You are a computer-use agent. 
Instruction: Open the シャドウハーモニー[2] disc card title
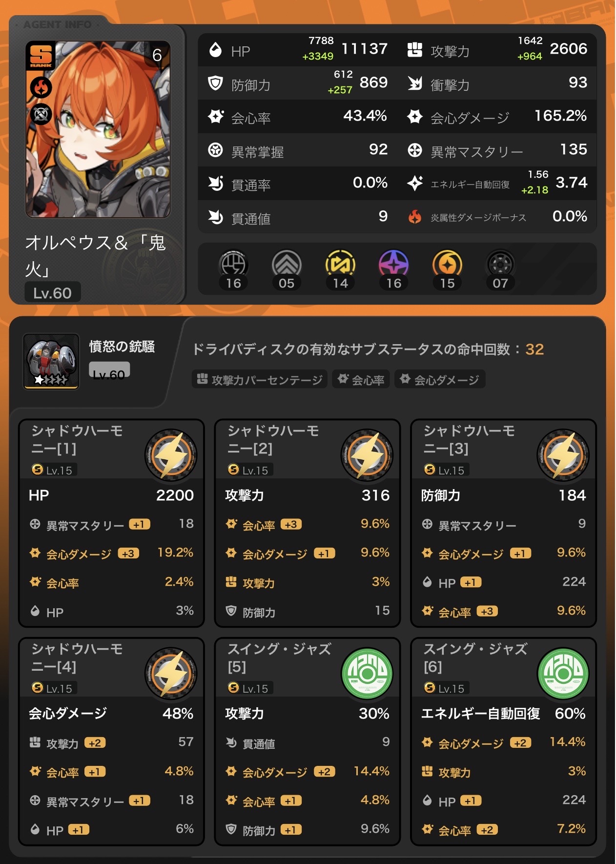tap(273, 439)
